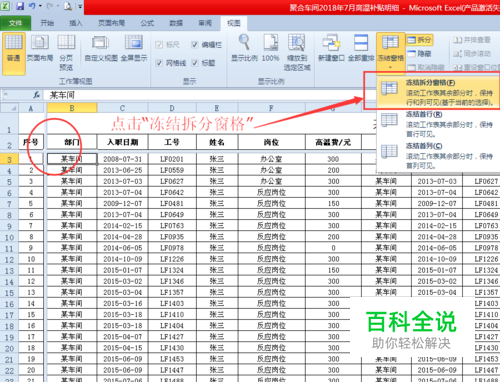Click header cell 工号
Viewport: 500px width, 382px height.
coord(172,142)
